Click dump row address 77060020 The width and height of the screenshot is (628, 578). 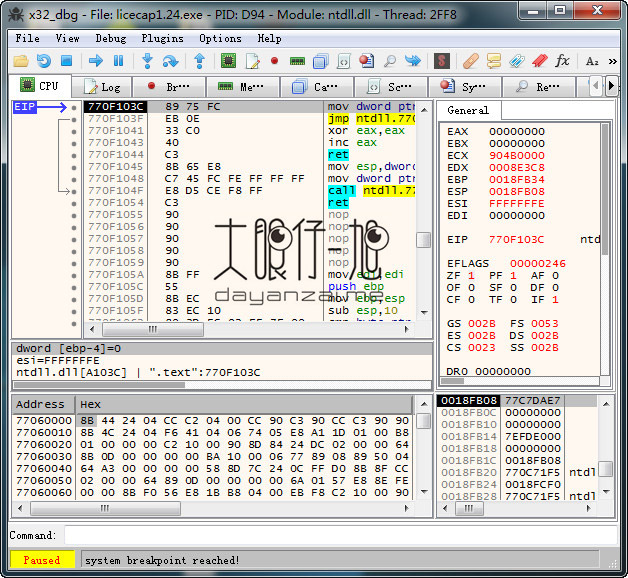44,445
